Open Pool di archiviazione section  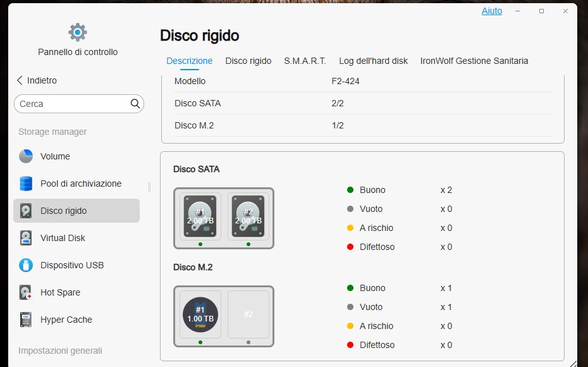(80, 183)
